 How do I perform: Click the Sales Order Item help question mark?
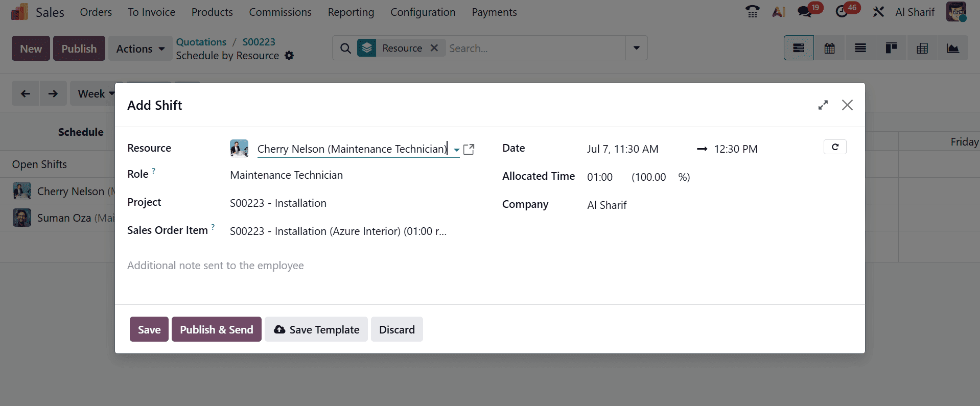pos(213,227)
